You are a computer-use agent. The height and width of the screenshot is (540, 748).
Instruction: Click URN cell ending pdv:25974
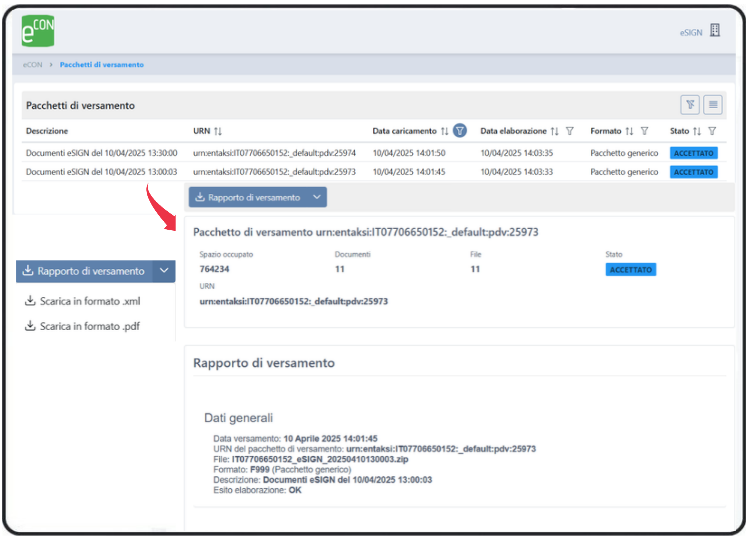[274, 153]
